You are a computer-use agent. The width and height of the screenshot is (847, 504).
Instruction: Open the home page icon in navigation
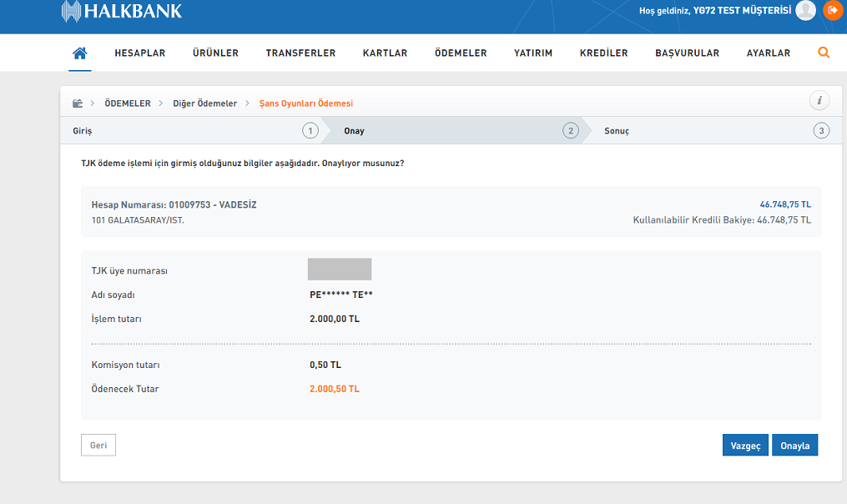click(x=80, y=53)
